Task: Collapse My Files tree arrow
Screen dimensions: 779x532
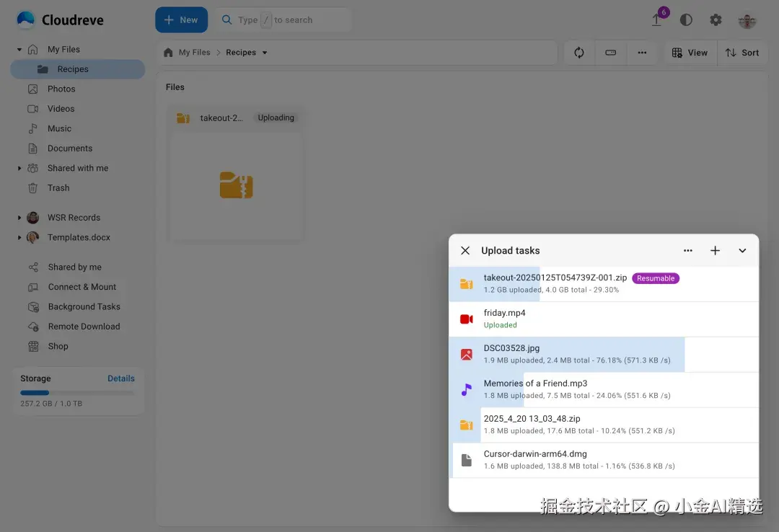Action: [19, 49]
